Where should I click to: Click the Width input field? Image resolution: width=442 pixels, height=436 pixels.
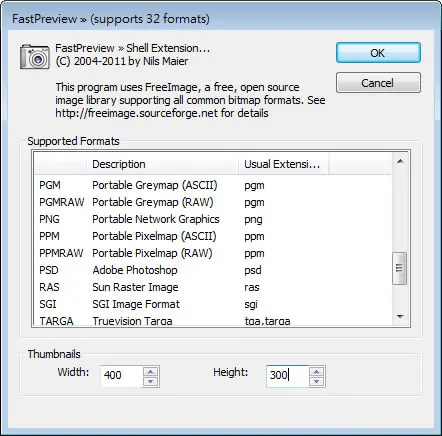click(122, 376)
